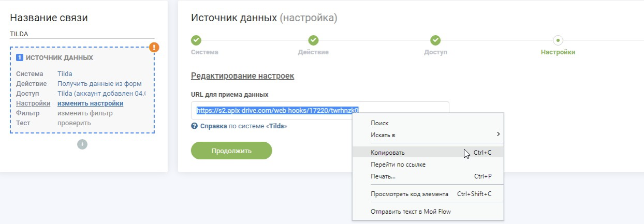Click the circle marker above Настройки step
644x224 pixels.
tap(558, 40)
